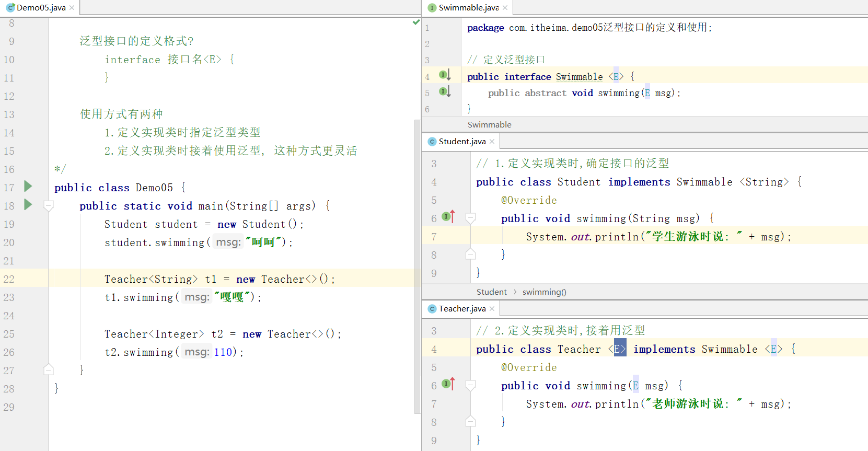
Task: Close the Swimmable.java tab
Action: coord(505,8)
